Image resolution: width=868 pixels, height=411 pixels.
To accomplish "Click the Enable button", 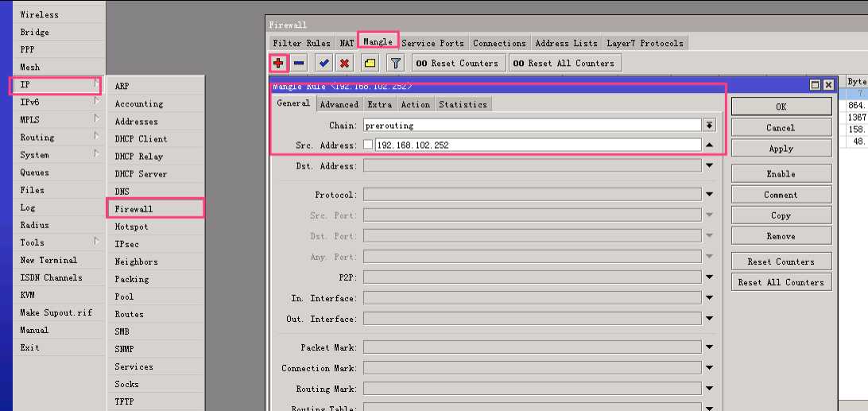I will 781,173.
